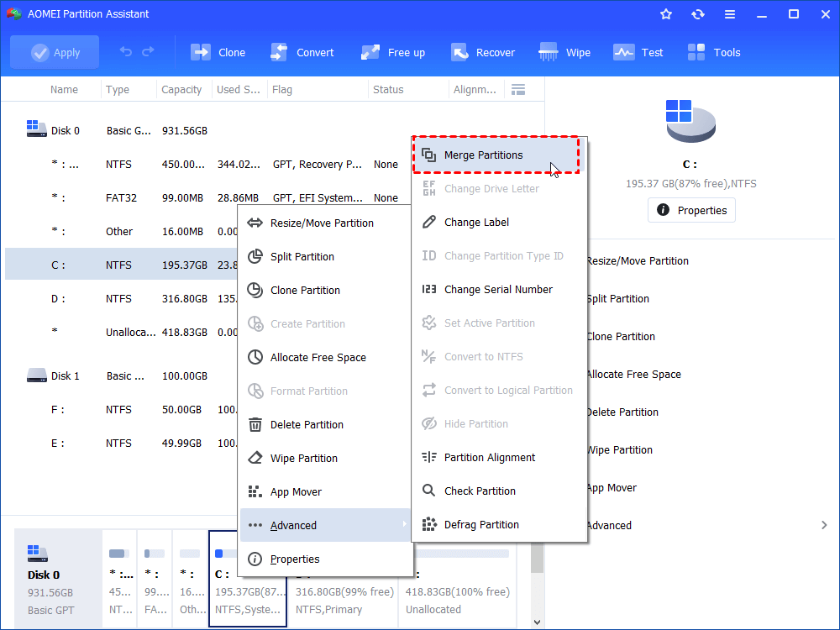Open the Convert tool in toolbar

302,52
